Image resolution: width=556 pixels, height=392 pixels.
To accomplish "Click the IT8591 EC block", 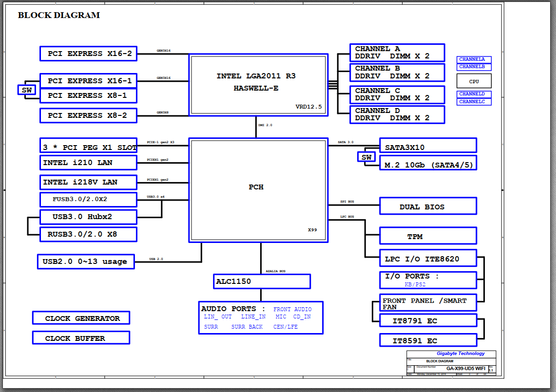I will [428, 340].
